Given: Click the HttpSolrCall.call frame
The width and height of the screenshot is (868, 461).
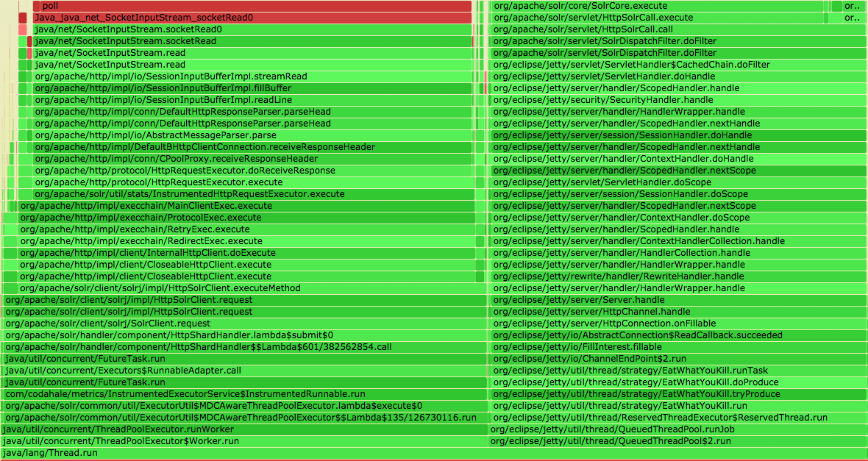Looking at the screenshot, I should click(x=679, y=29).
